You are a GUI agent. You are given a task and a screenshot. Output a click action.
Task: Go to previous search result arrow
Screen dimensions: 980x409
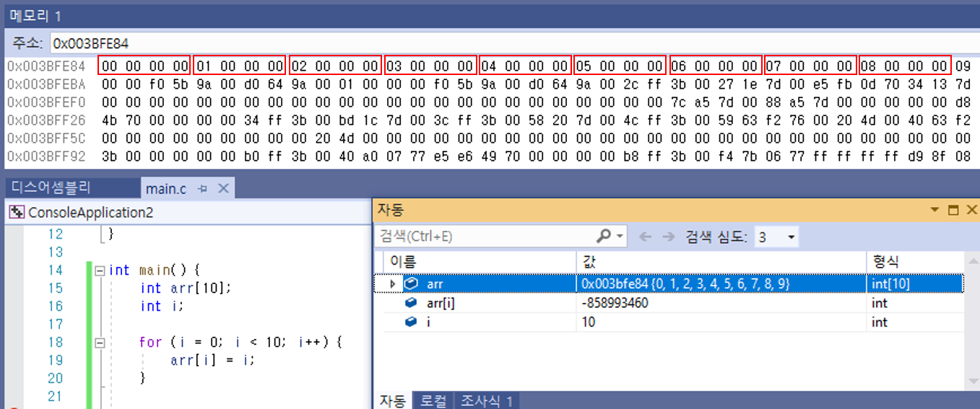(x=646, y=237)
